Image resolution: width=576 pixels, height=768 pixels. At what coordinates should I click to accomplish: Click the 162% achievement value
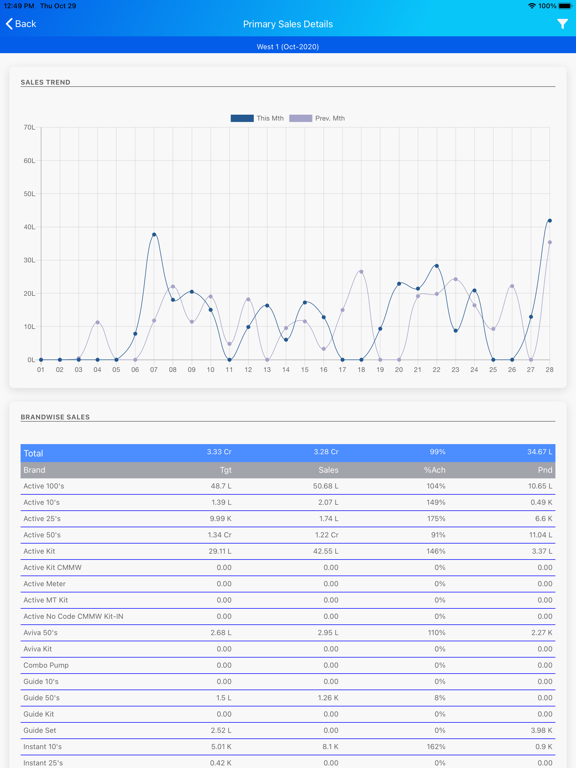click(x=436, y=746)
